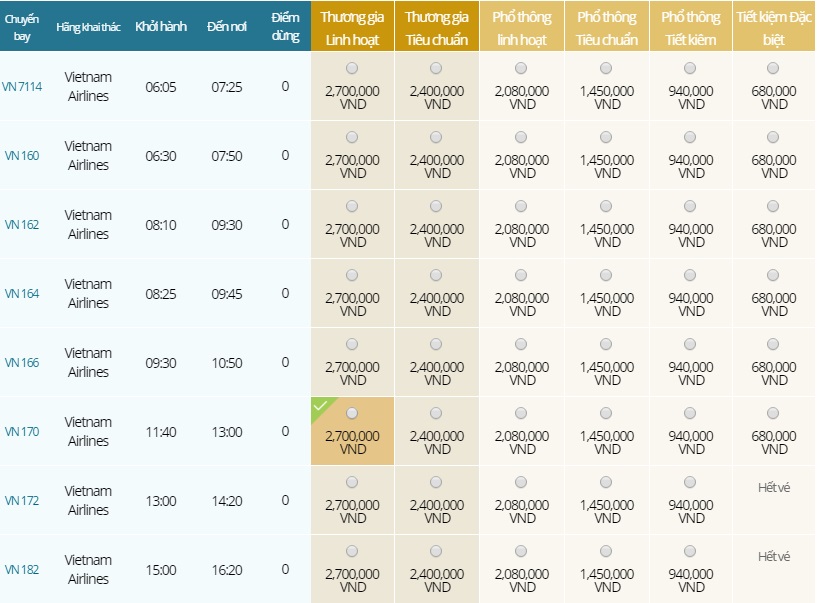Click the Chuyến bay column header
The height and width of the screenshot is (603, 818).
pyautogui.click(x=22, y=27)
